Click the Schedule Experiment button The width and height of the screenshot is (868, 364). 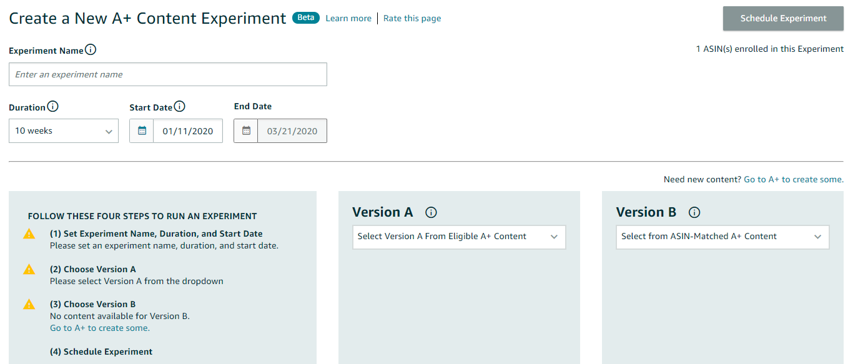783,19
